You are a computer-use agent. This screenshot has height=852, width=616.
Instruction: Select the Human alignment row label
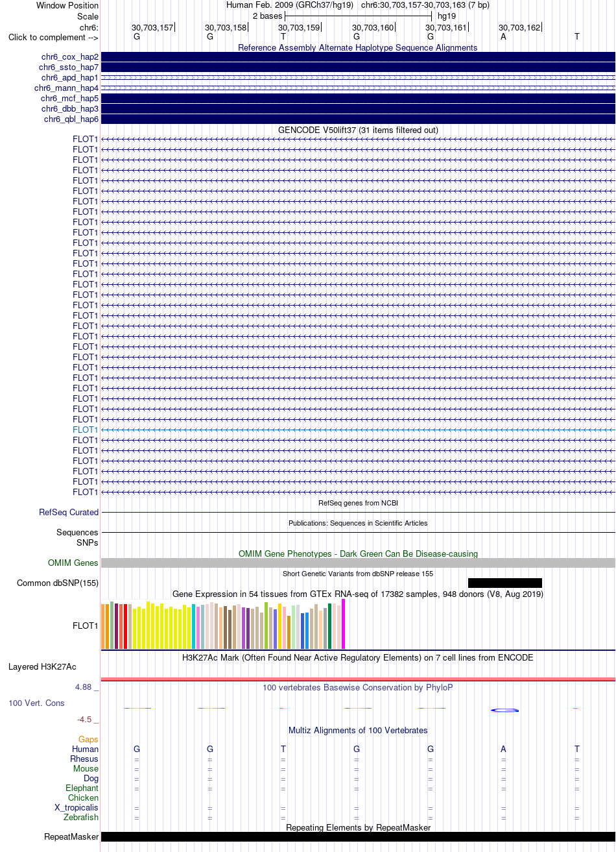(86, 749)
